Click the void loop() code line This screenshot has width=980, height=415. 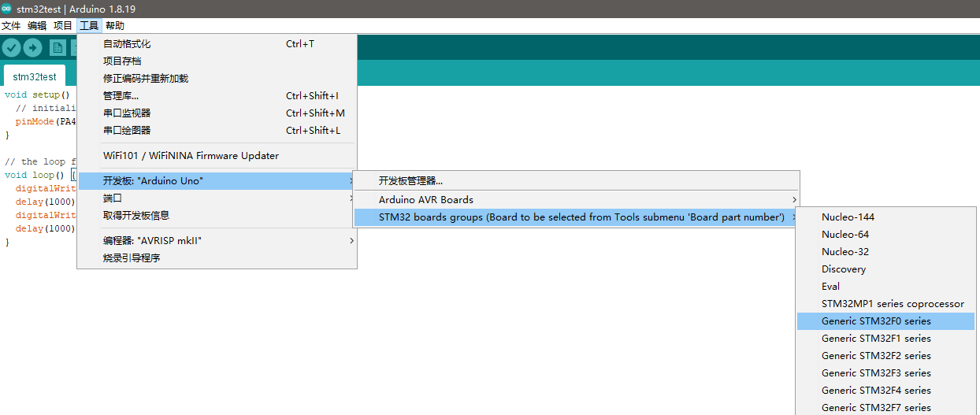coord(39,175)
